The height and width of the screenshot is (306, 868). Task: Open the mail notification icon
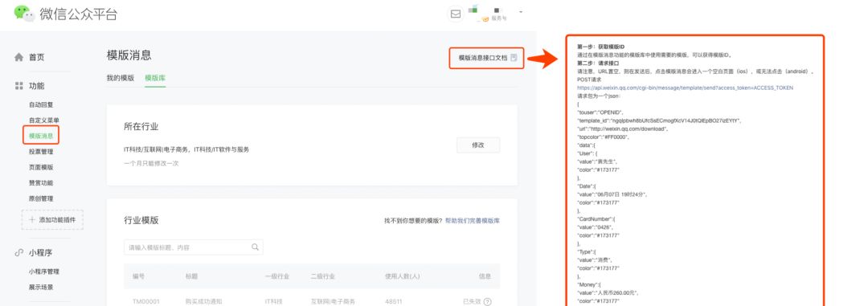pos(455,14)
